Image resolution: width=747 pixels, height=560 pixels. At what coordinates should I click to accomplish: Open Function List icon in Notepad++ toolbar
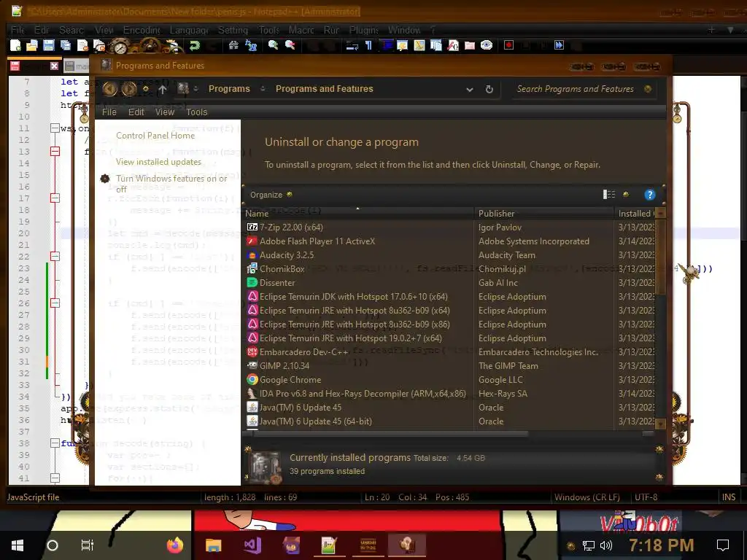click(x=453, y=45)
